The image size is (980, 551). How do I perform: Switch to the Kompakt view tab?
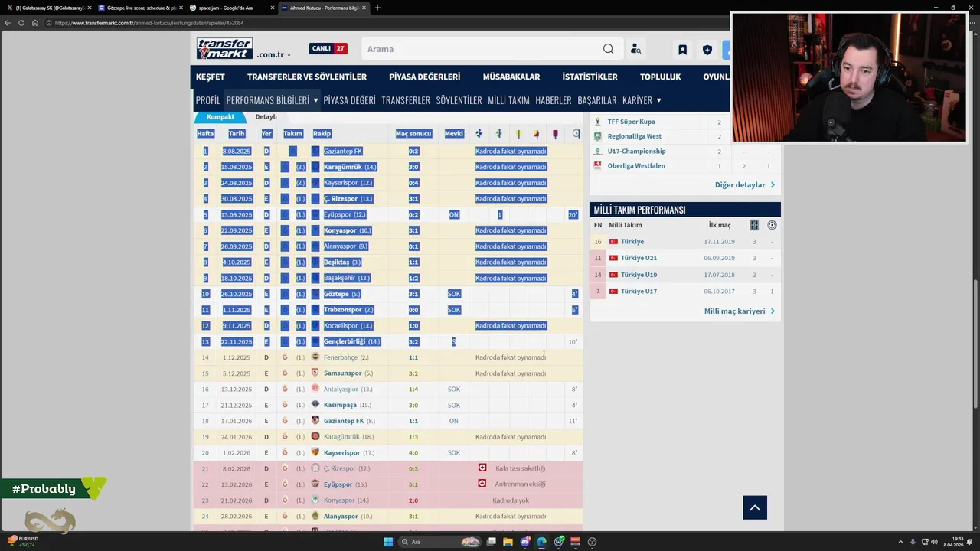[220, 117]
